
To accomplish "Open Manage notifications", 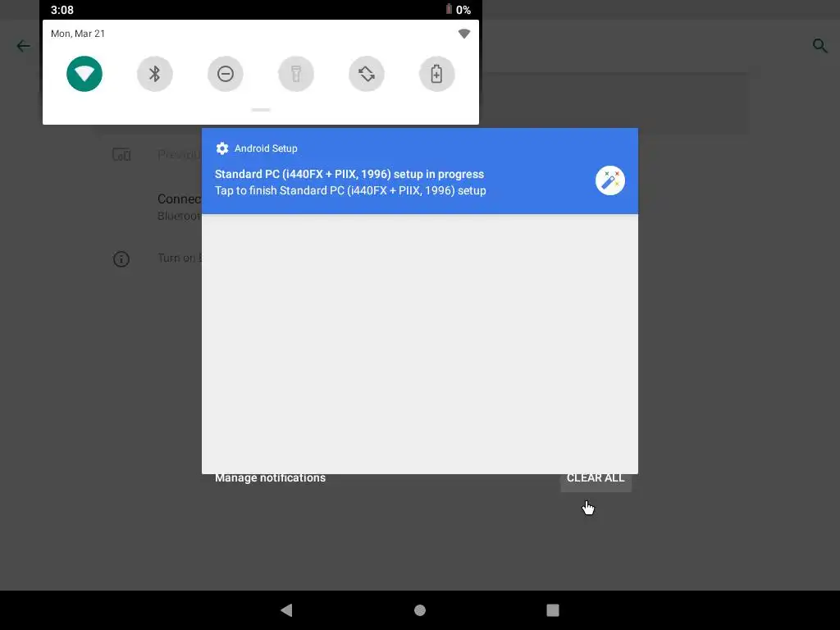I will [x=270, y=478].
